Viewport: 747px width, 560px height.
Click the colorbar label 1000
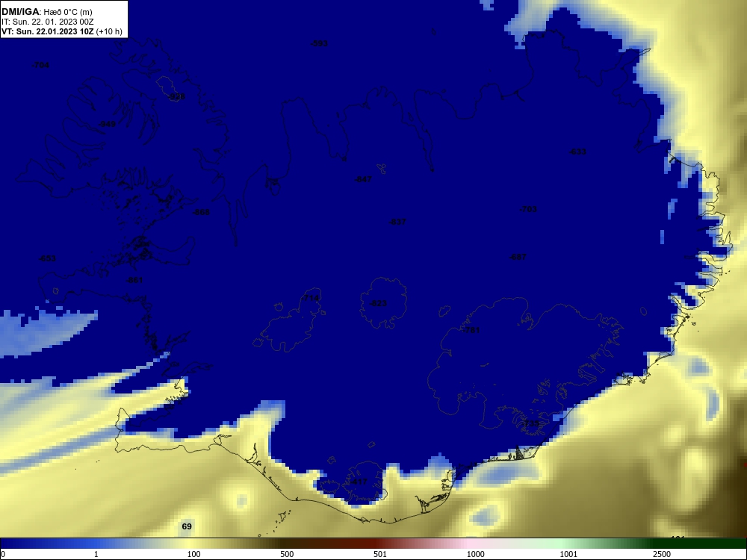(x=475, y=555)
